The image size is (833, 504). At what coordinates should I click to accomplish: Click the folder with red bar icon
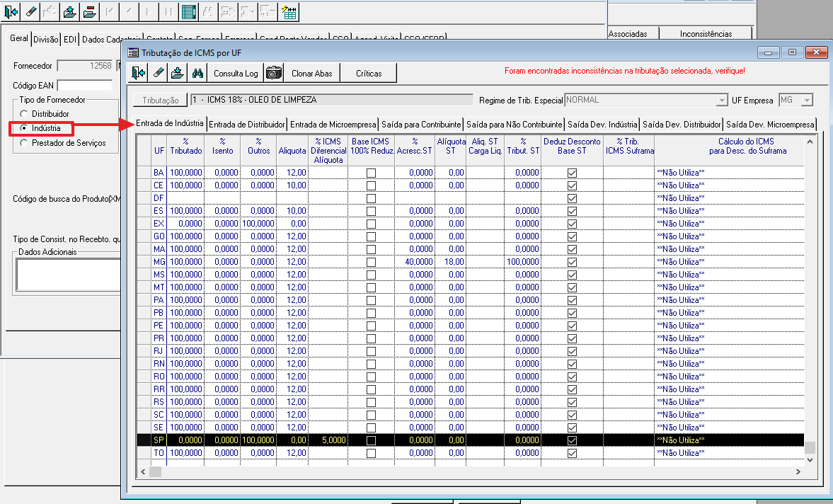(x=89, y=11)
